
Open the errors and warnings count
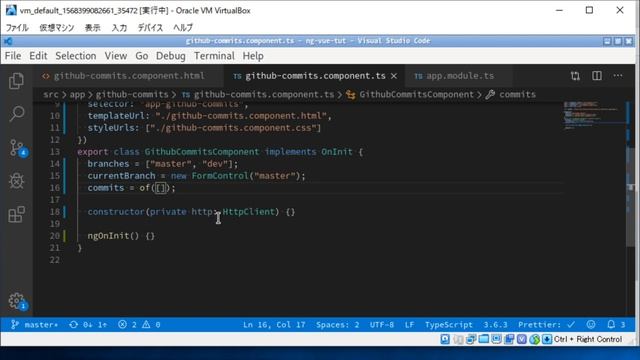pyautogui.click(x=139, y=325)
